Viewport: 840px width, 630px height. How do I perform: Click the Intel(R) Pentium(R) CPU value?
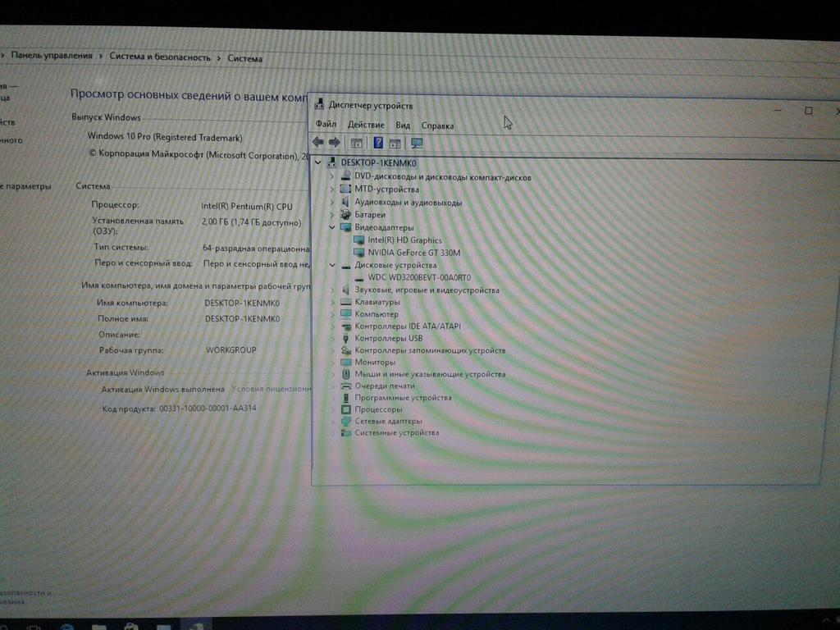246,206
